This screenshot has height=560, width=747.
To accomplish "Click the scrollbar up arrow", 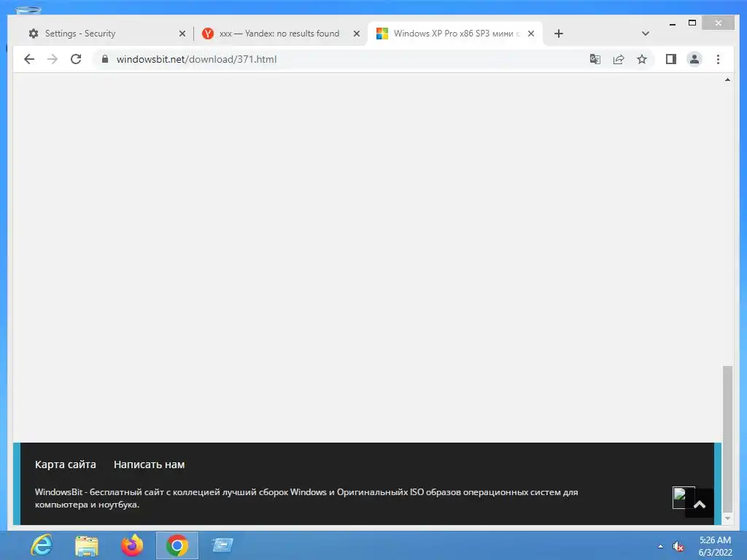I will point(727,79).
